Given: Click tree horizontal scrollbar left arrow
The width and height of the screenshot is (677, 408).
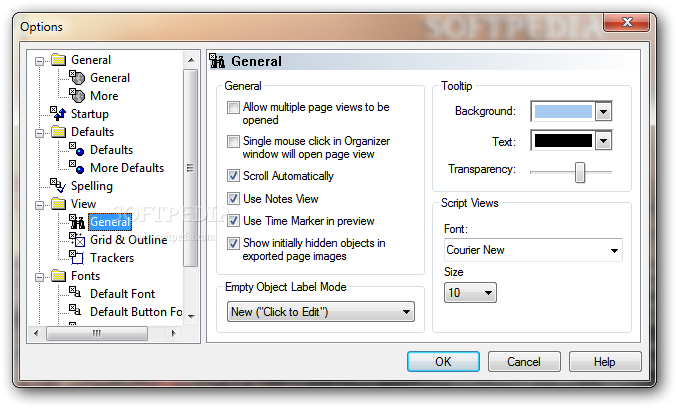Looking at the screenshot, I should pyautogui.click(x=36, y=333).
